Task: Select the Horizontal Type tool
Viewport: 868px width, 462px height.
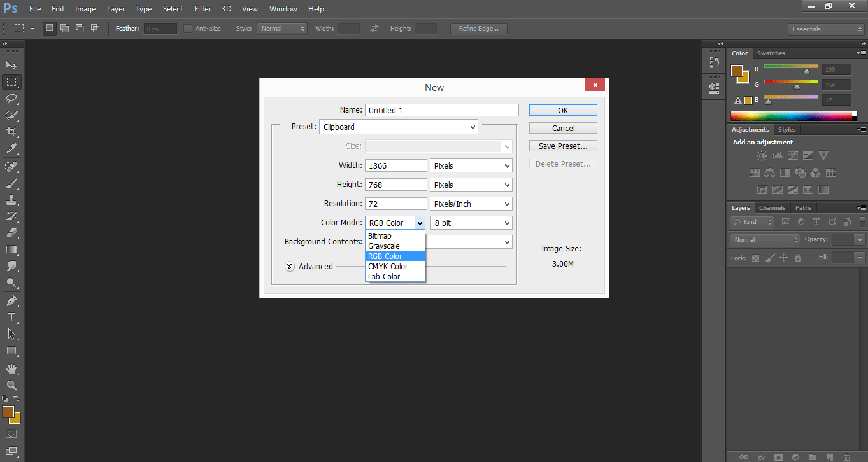Action: coord(11,317)
